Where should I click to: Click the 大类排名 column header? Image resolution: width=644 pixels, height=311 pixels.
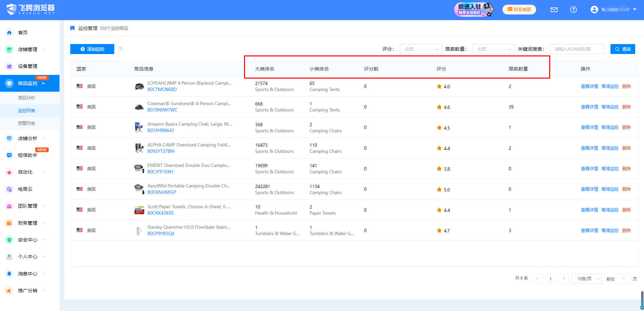(x=265, y=69)
